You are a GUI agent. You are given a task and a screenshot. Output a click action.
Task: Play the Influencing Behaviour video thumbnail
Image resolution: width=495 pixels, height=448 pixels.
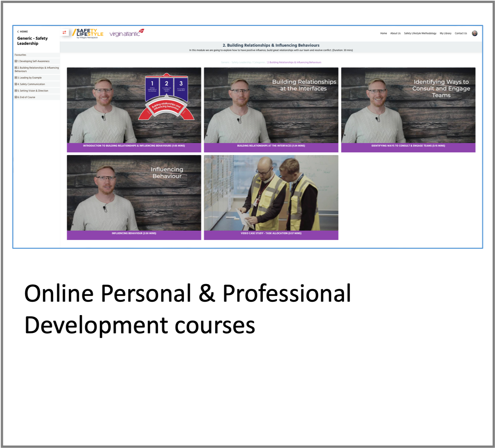point(134,193)
